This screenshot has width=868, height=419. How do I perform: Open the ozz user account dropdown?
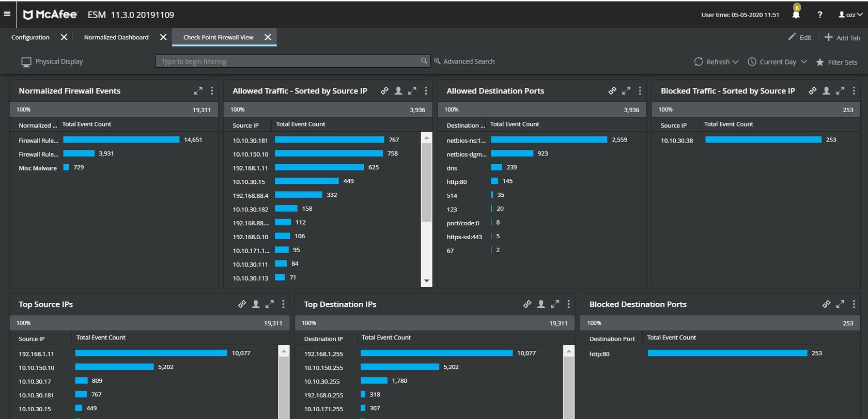tap(850, 14)
